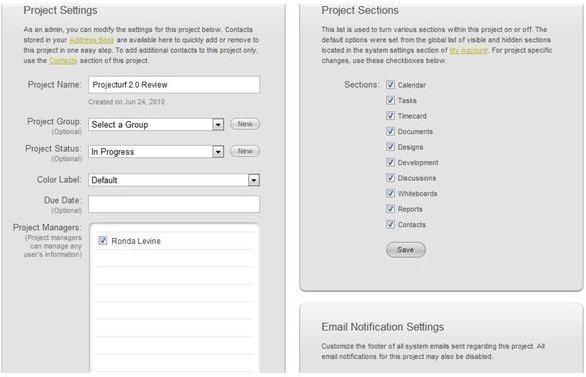The height and width of the screenshot is (377, 586).
Task: Disable the Discussions section checkbox
Action: [390, 177]
